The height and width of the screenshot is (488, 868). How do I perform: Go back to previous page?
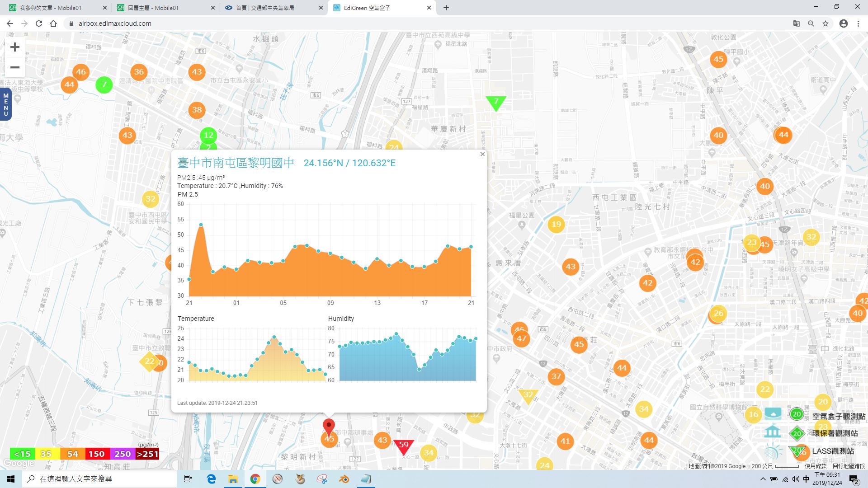click(x=10, y=23)
